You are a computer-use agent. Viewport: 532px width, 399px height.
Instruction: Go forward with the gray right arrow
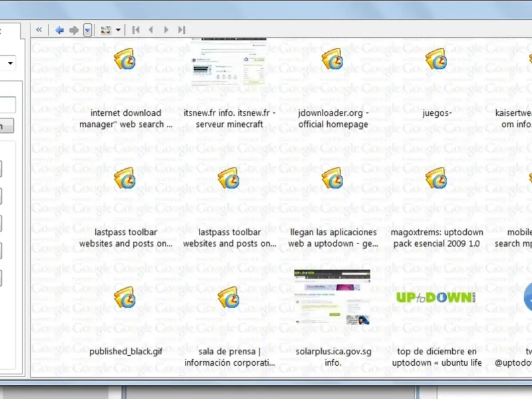(x=74, y=30)
